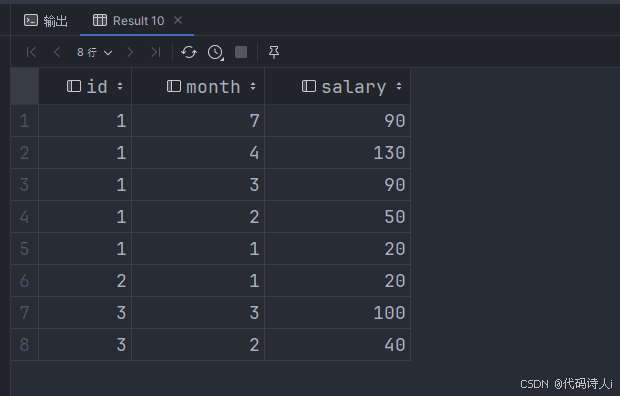The image size is (620, 396).
Task: Click salary cell 40 in row 8
Action: [x=337, y=345]
